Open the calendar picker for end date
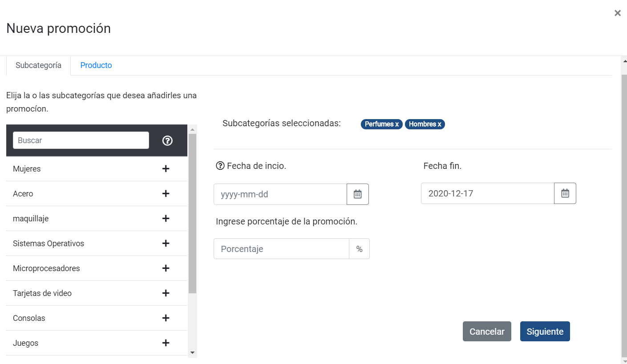The image size is (627, 364). click(565, 193)
